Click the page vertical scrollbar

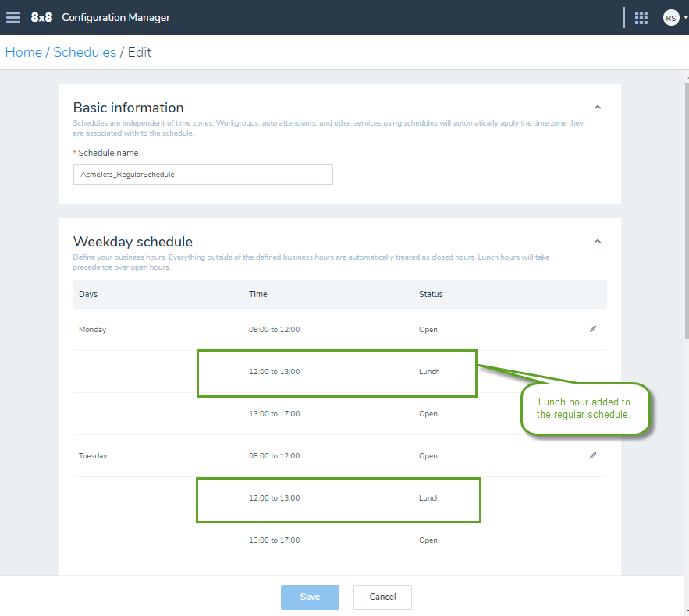tap(687, 211)
